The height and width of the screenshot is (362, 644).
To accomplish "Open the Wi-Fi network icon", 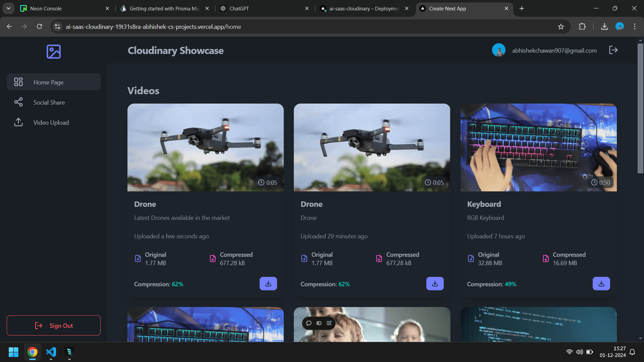I will 569,352.
